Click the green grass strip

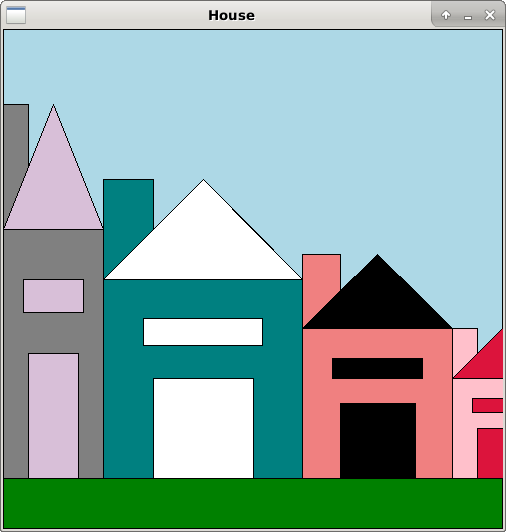pos(253,504)
